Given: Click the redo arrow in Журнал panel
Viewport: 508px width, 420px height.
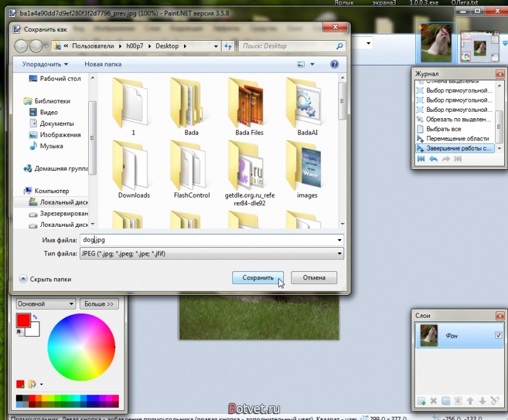Looking at the screenshot, I should [x=446, y=159].
